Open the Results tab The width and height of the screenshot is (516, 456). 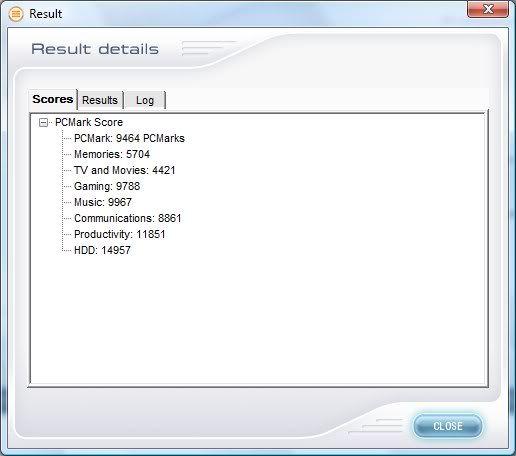coord(100,100)
